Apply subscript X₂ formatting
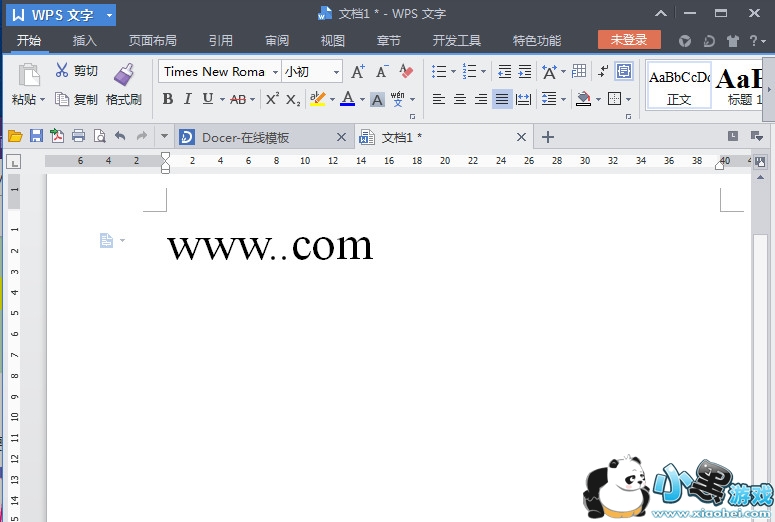Image resolution: width=775 pixels, height=522 pixels. click(x=293, y=100)
